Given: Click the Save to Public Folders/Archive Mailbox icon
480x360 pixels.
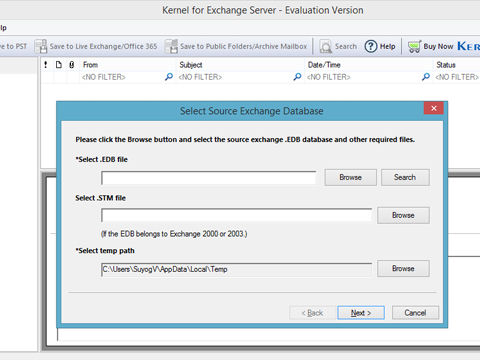Looking at the screenshot, I should point(171,46).
